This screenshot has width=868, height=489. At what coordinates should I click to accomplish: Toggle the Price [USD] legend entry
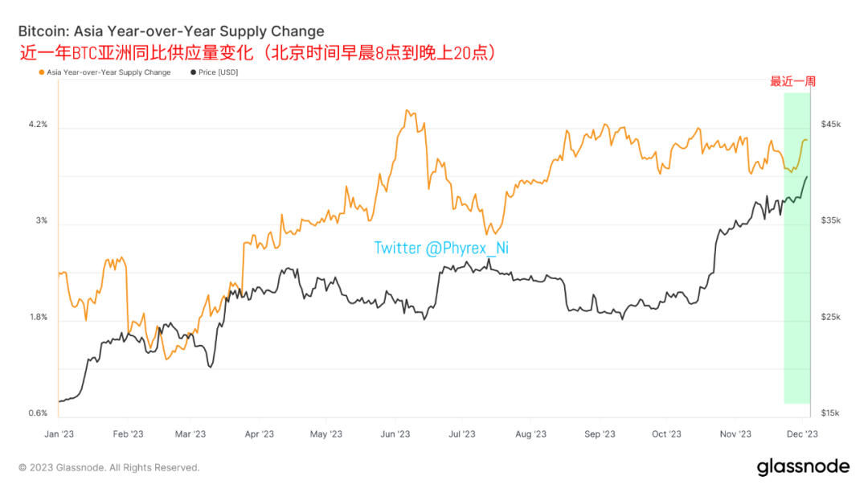215,72
